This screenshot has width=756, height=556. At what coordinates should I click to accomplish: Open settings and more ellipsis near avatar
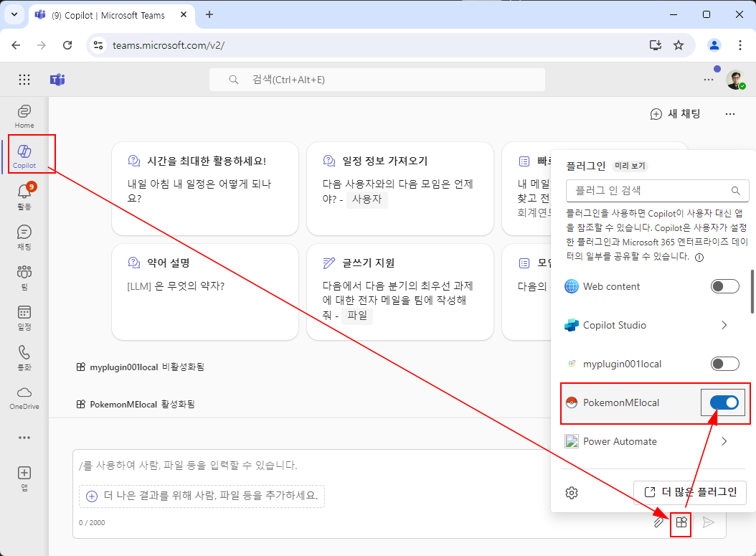pyautogui.click(x=708, y=80)
